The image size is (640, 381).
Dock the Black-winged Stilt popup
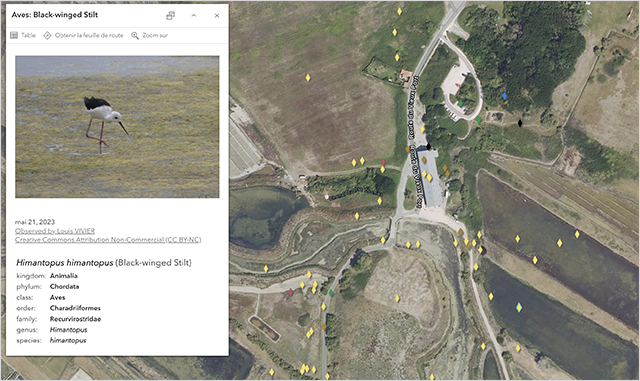(170, 16)
